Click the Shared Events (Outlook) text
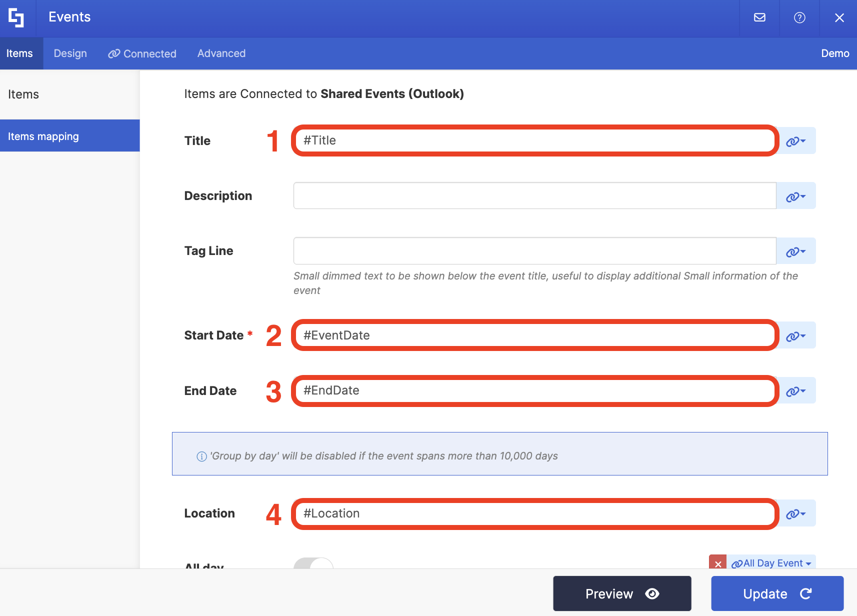The height and width of the screenshot is (616, 857). point(392,94)
